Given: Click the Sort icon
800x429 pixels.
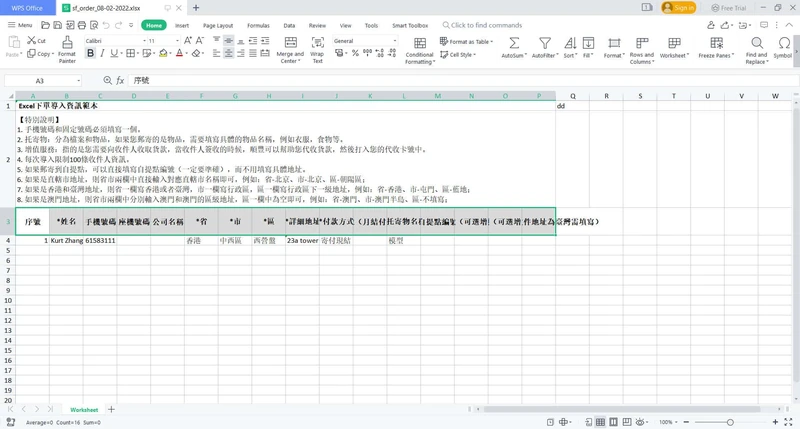Looking at the screenshot, I should [570, 43].
